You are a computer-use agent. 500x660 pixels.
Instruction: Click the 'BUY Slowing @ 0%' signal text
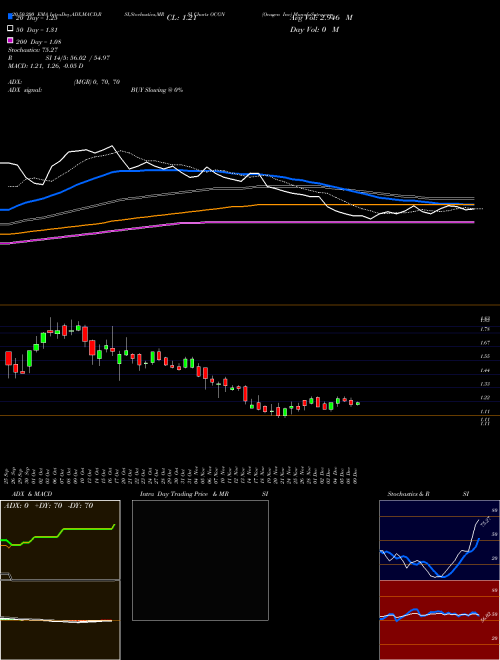(x=157, y=90)
